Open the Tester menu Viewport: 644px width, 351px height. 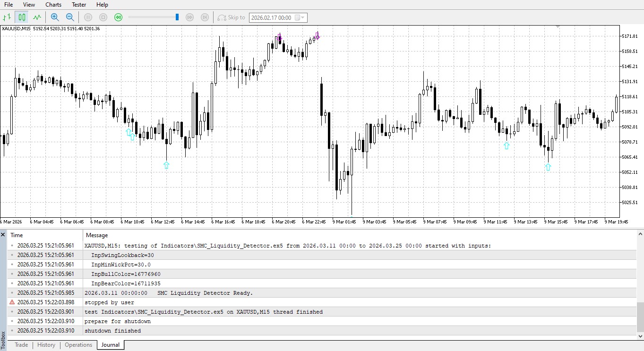78,5
